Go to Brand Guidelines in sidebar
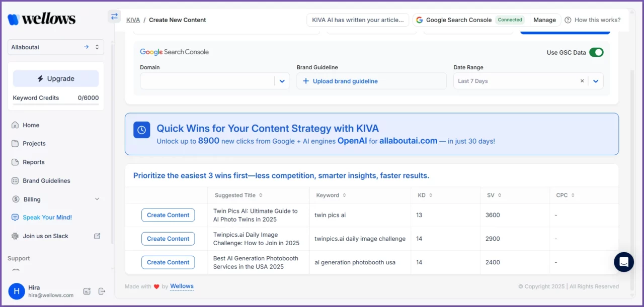This screenshot has width=644, height=307. (46, 181)
